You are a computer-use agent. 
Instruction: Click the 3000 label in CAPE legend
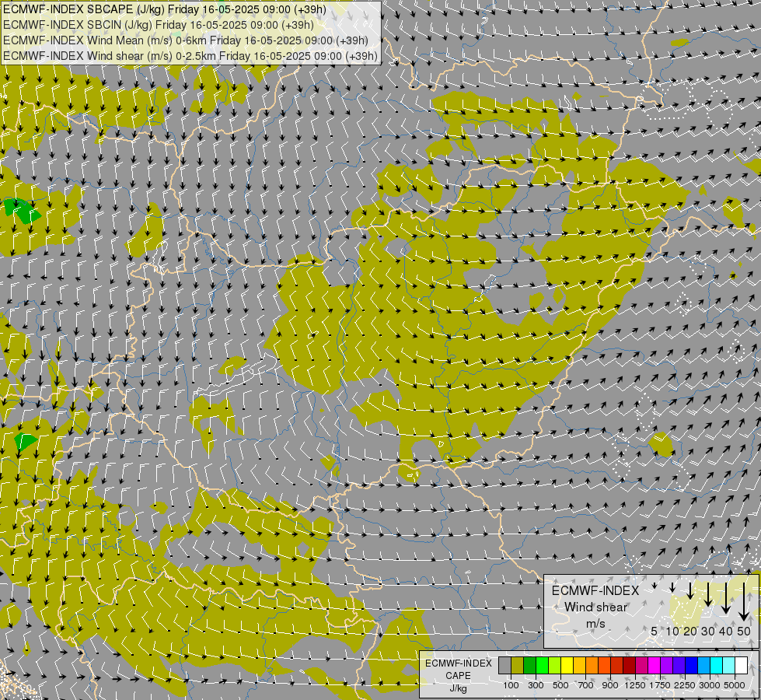[x=710, y=685]
